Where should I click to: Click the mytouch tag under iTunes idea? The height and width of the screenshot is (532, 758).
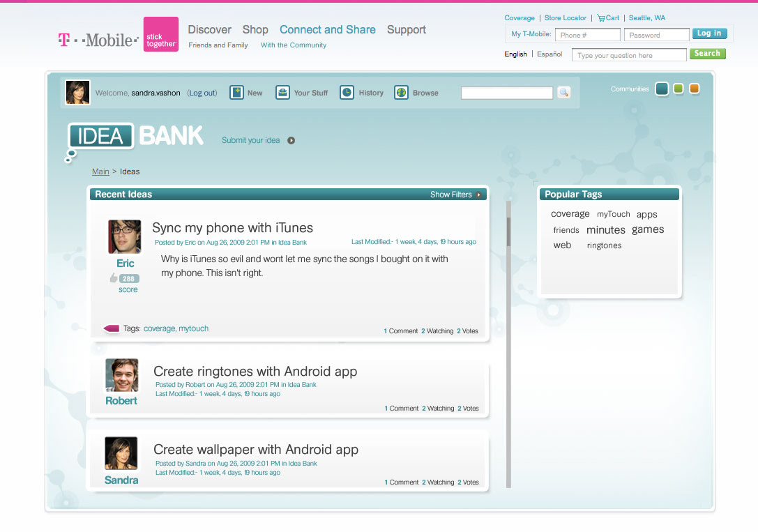(193, 328)
